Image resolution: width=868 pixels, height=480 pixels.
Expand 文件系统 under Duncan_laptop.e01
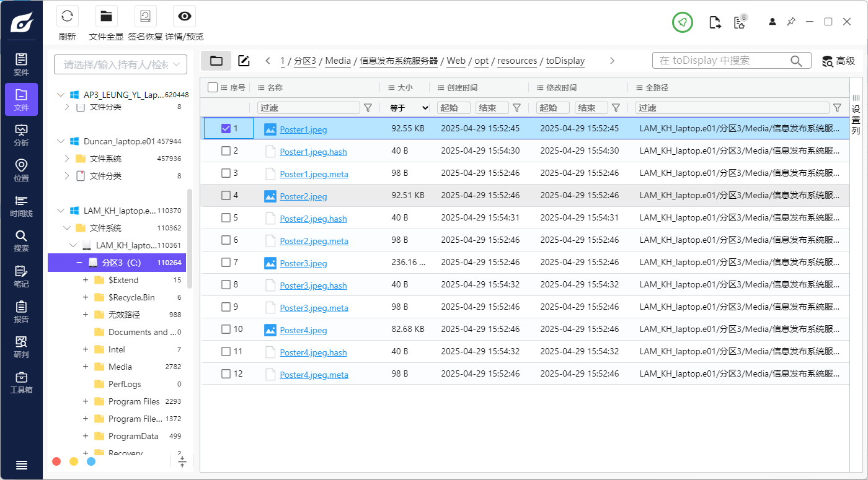pos(67,159)
